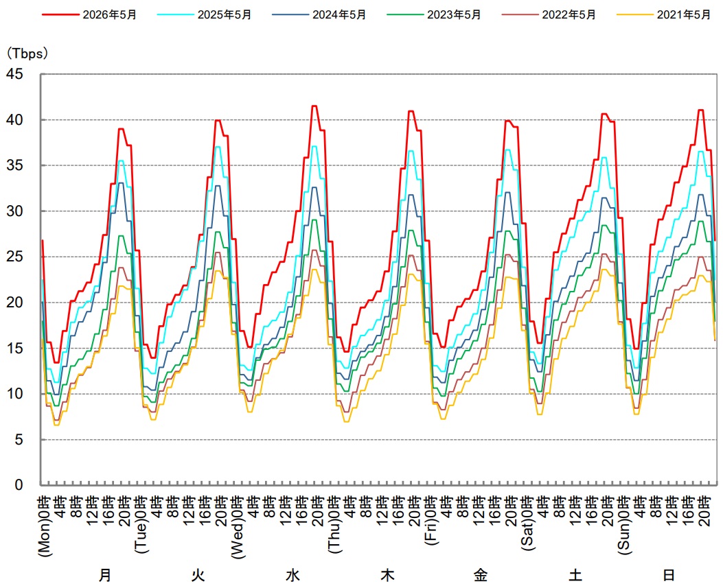This screenshot has height=588, width=723.
Task: Click the 水 day label
Action: click(x=292, y=575)
